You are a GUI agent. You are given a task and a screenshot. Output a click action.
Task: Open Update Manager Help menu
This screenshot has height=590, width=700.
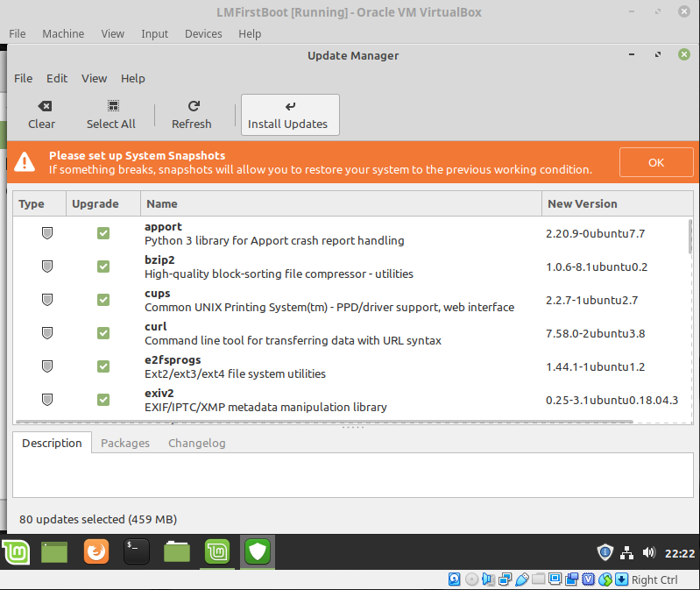coord(133,79)
